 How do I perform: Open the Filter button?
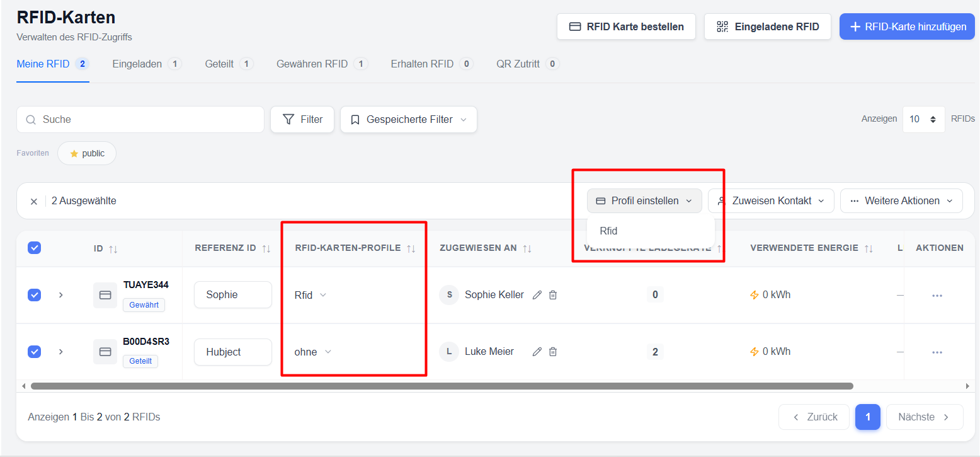(x=302, y=120)
